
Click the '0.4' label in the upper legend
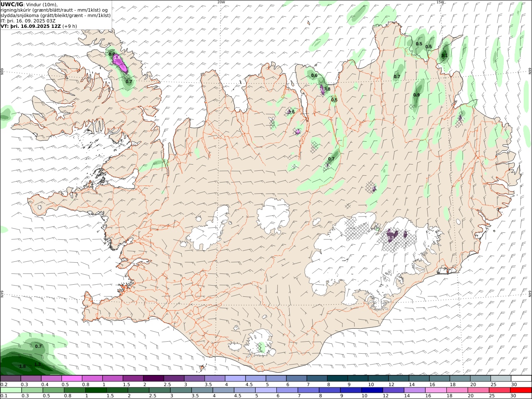pyautogui.click(x=45, y=384)
